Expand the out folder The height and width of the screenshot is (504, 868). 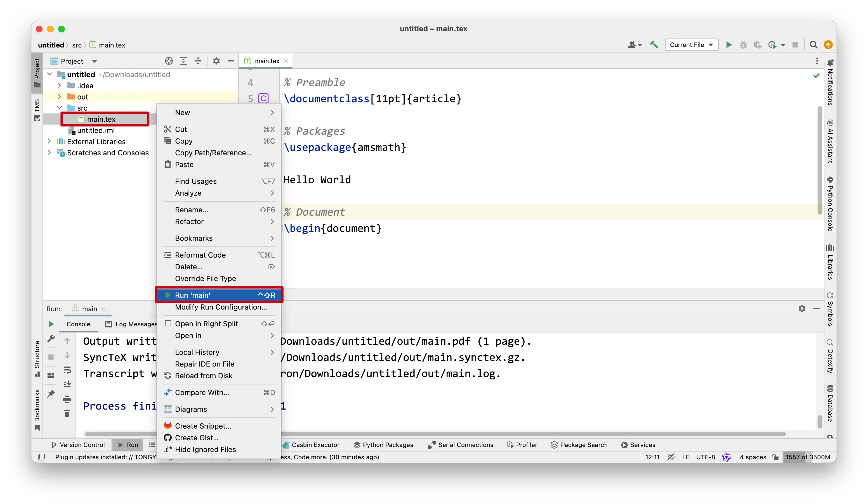pyautogui.click(x=59, y=97)
